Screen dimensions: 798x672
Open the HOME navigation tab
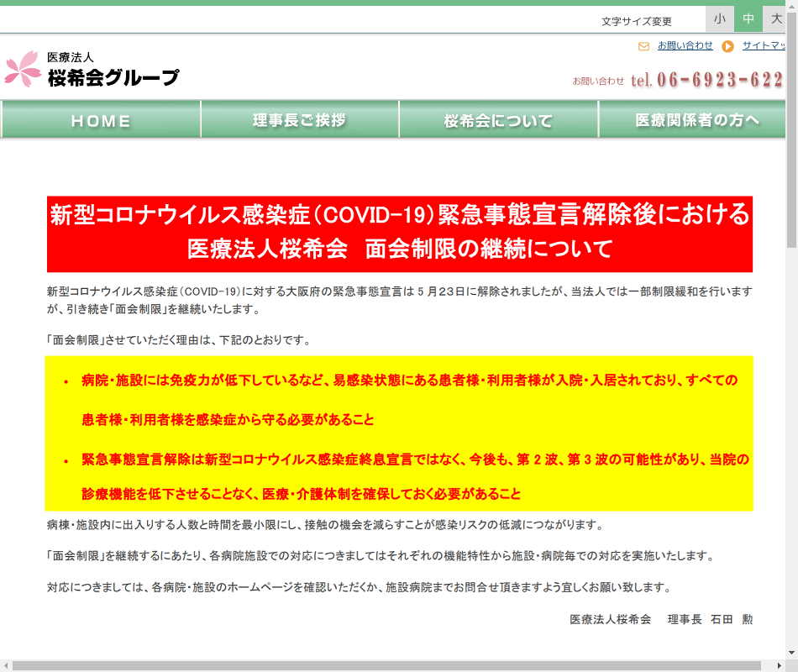click(x=101, y=120)
